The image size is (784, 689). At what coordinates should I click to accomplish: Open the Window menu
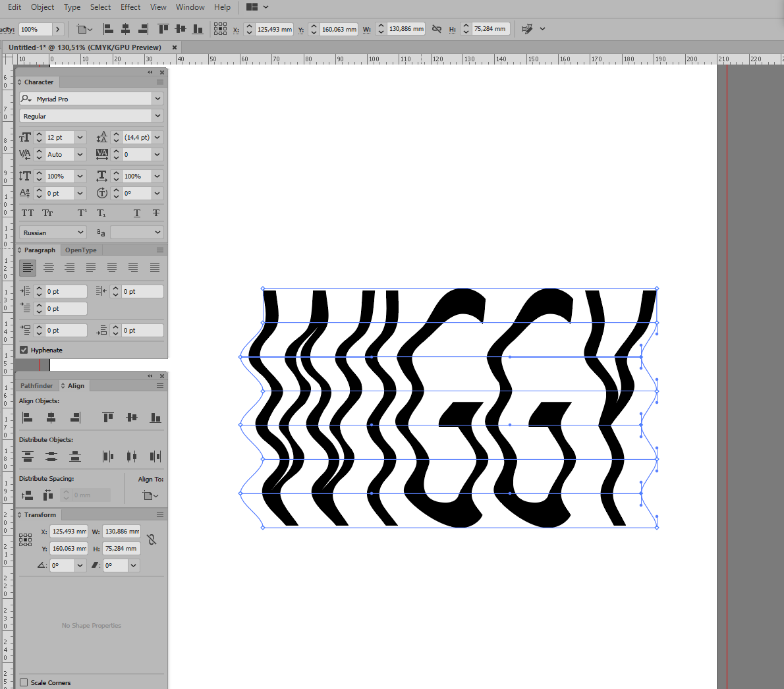[x=190, y=7]
